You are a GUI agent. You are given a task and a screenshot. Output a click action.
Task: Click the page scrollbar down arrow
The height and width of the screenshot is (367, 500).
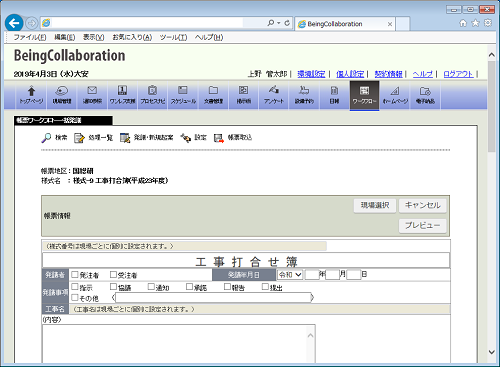492,352
